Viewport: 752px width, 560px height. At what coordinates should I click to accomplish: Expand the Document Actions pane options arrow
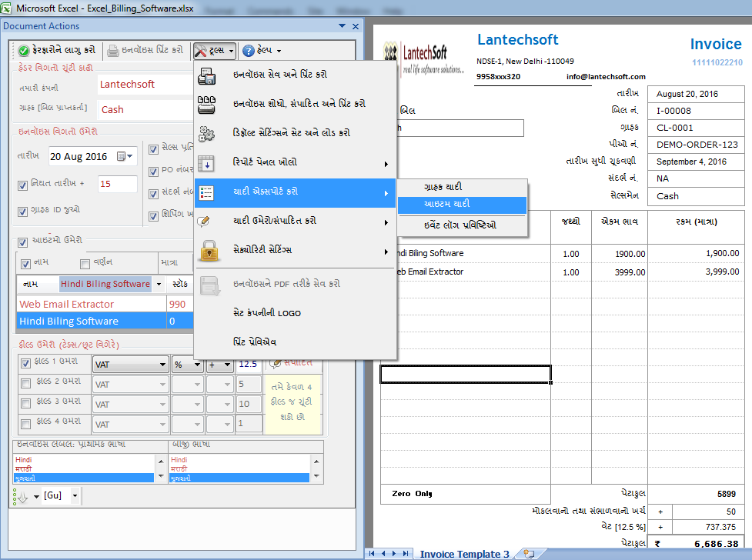[342, 26]
